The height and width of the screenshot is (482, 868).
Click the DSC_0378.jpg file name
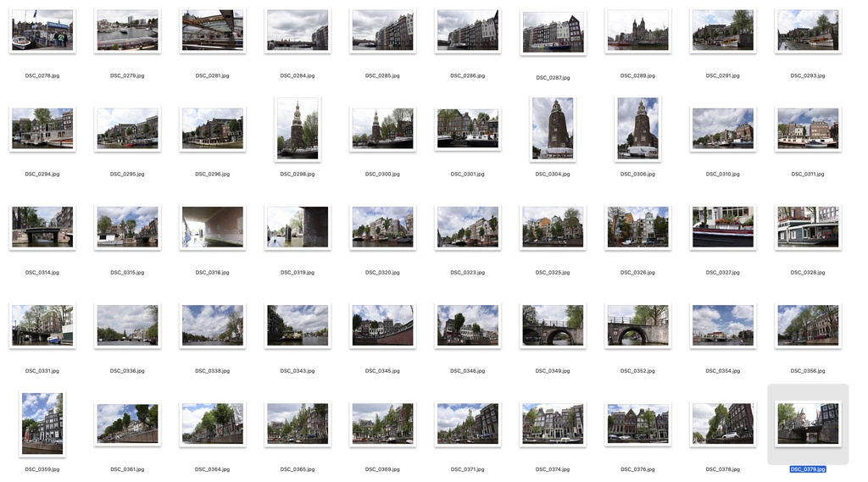coord(723,469)
